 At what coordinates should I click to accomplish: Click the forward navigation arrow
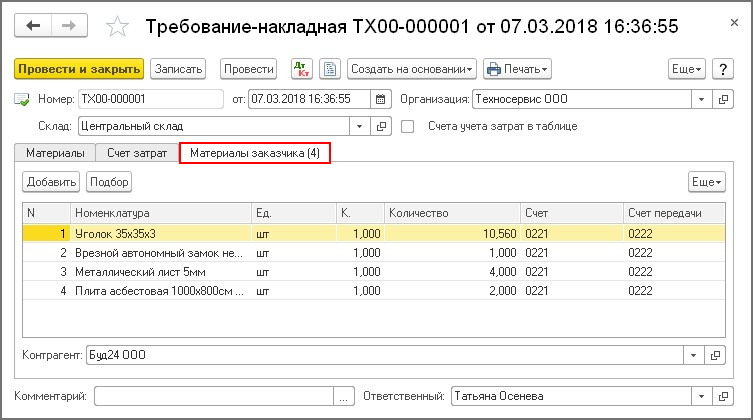pos(68,24)
